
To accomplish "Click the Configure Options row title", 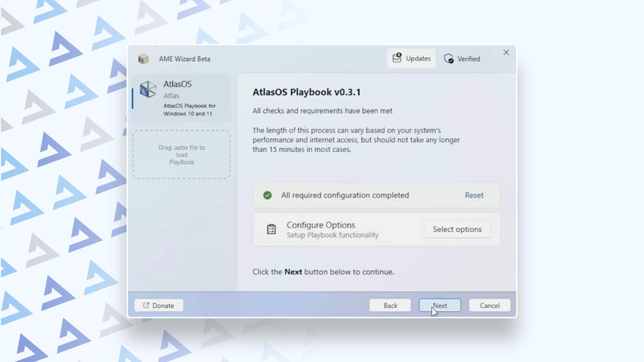I will point(321,225).
